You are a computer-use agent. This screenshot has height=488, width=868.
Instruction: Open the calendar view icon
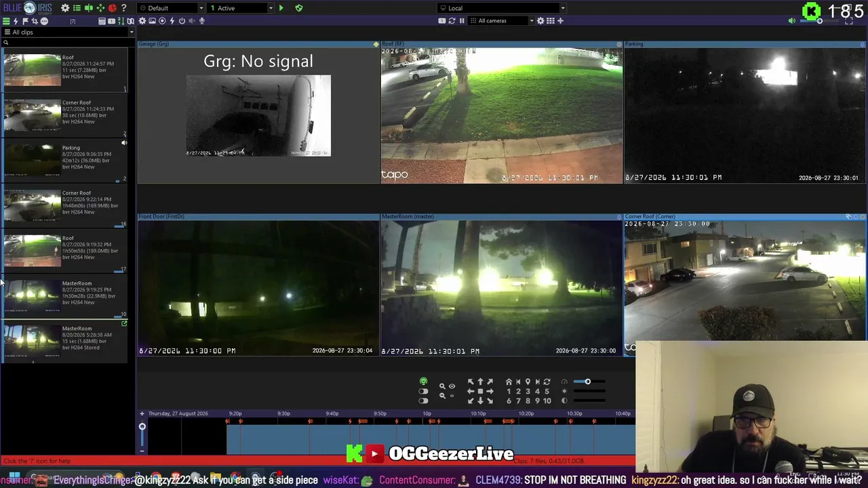(x=102, y=21)
